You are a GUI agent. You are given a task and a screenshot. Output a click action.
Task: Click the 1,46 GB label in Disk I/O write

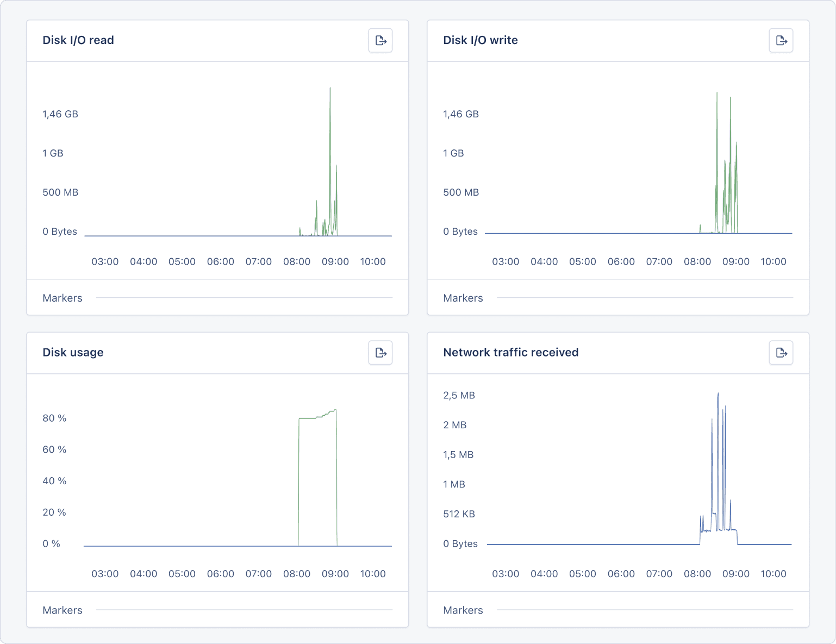[461, 114]
